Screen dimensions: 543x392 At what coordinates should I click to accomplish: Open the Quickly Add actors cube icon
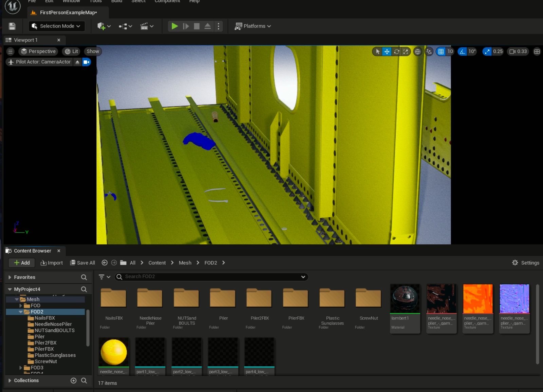(101, 26)
